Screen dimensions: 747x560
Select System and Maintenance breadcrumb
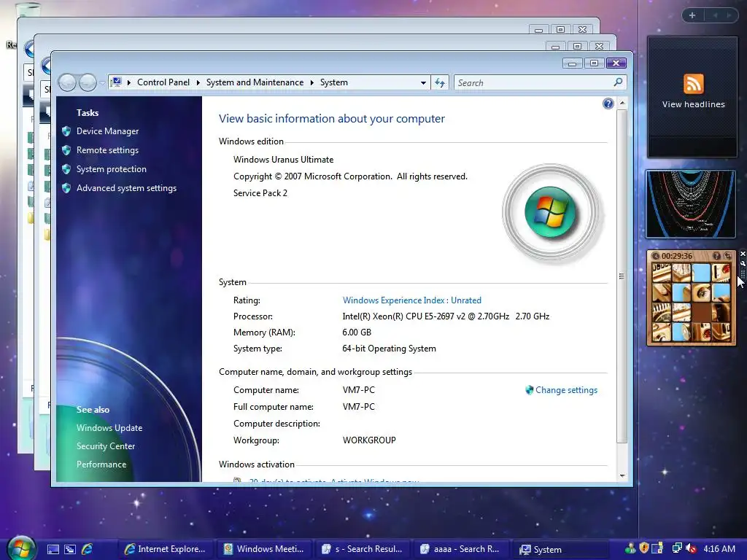coord(255,82)
